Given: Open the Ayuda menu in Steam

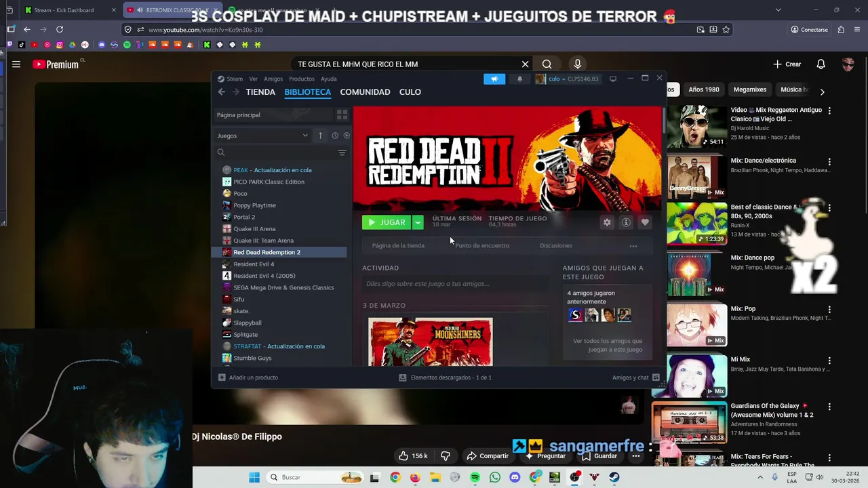Looking at the screenshot, I should pyautogui.click(x=329, y=79).
